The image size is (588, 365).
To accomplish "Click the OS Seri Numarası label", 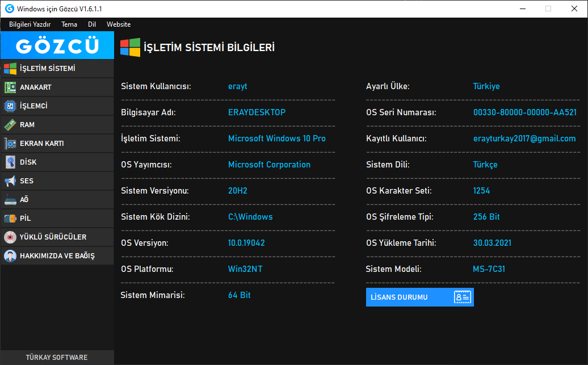I will (401, 112).
